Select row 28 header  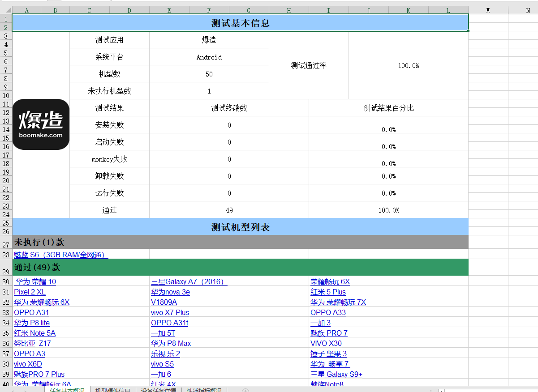(x=6, y=255)
